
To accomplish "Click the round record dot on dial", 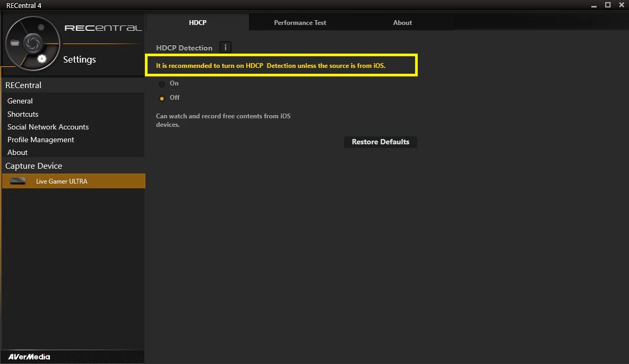I will [x=41, y=27].
